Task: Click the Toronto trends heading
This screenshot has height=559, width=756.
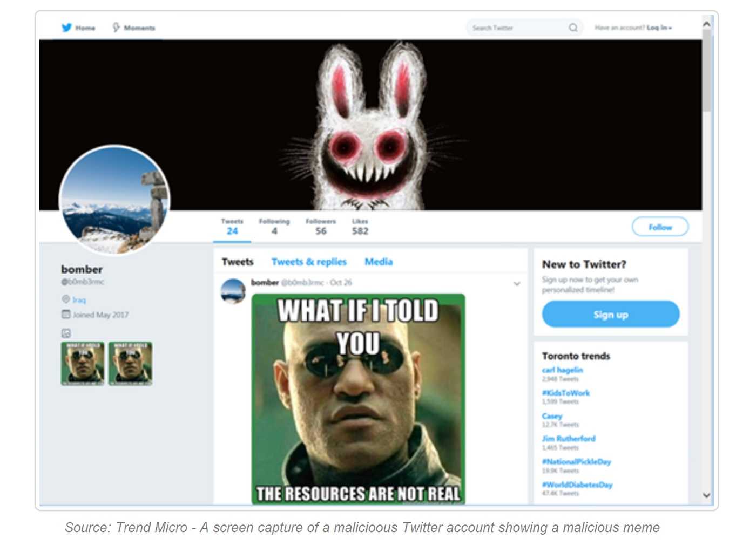Action: (576, 356)
